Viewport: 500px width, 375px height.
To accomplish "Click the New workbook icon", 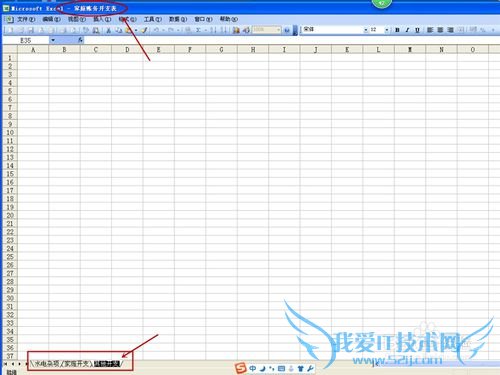I will point(10,30).
